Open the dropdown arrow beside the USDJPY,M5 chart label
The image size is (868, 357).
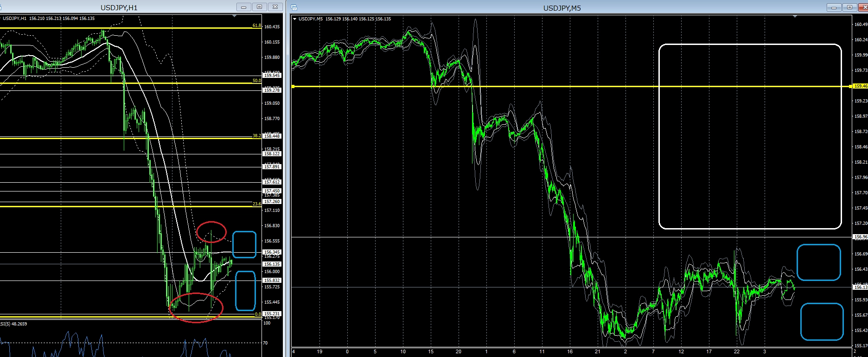click(294, 19)
